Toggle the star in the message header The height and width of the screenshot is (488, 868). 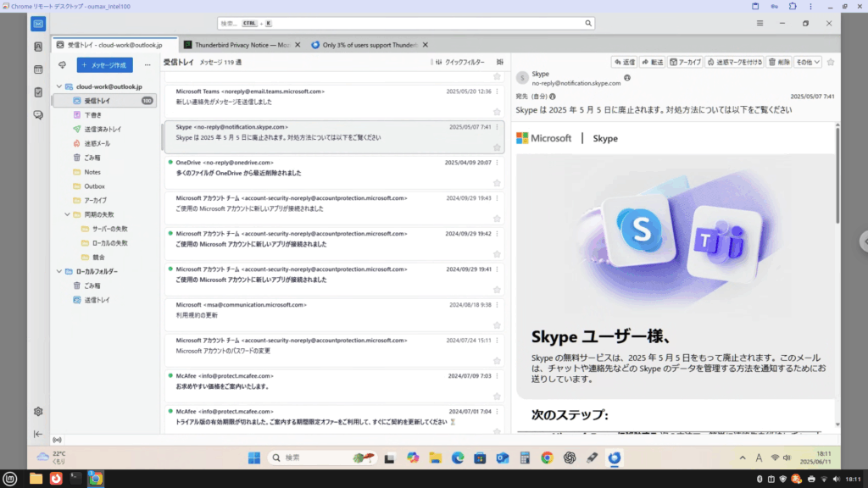831,62
